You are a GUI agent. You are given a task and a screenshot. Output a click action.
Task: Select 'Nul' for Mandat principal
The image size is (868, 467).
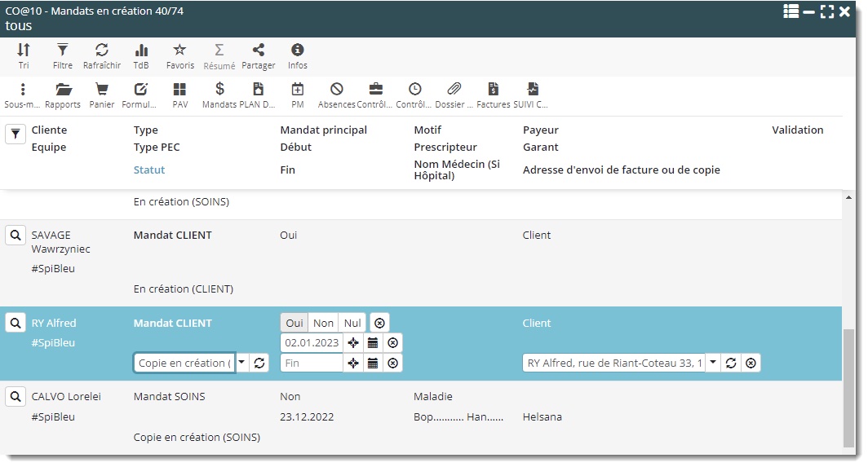352,323
